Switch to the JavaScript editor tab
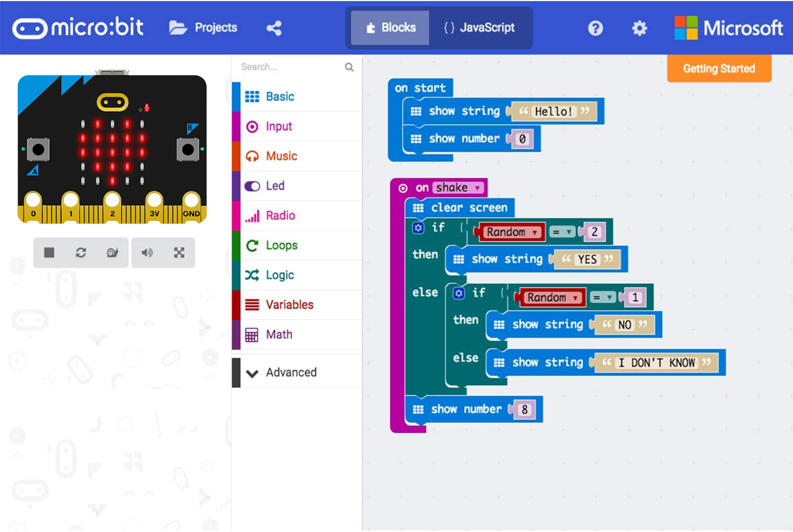 click(479, 27)
